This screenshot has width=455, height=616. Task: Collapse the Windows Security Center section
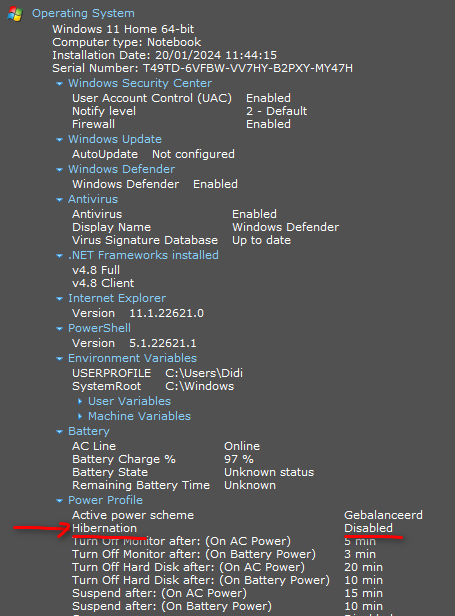point(59,84)
